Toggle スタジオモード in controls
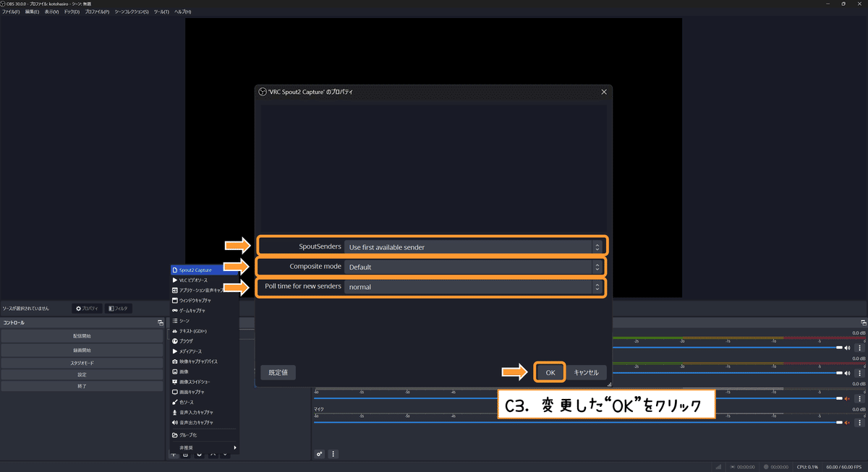868x472 pixels. [x=82, y=363]
